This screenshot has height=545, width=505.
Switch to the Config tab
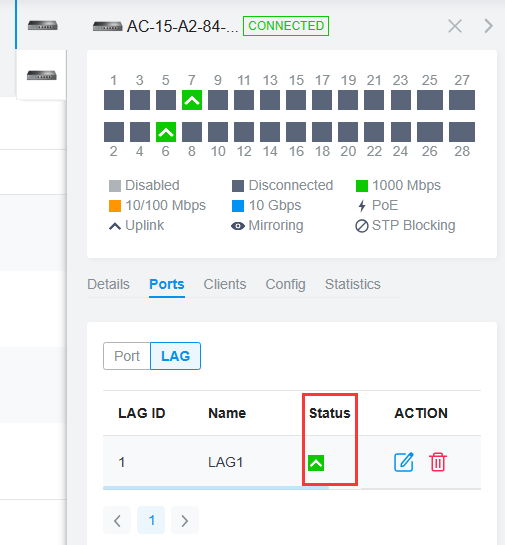(x=285, y=284)
